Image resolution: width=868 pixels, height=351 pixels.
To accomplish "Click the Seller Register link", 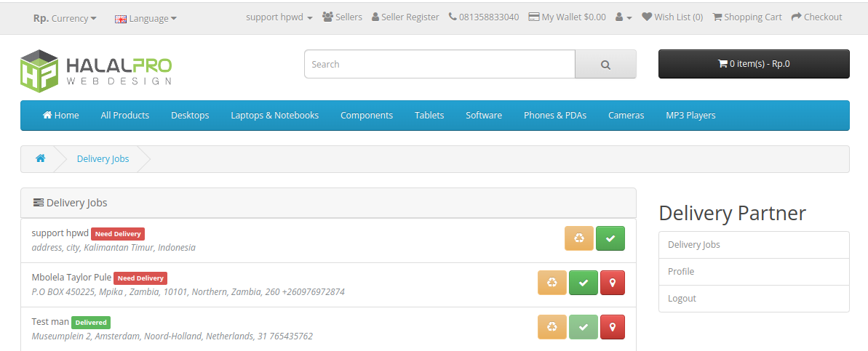I will 405,17.
